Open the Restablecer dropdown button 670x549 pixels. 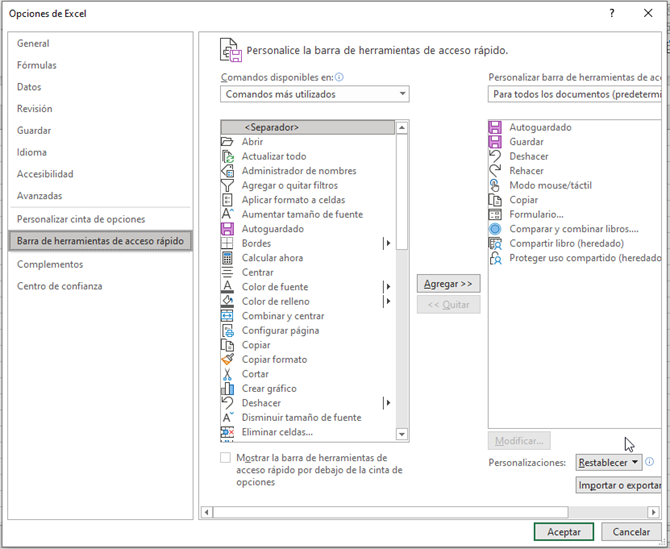608,462
